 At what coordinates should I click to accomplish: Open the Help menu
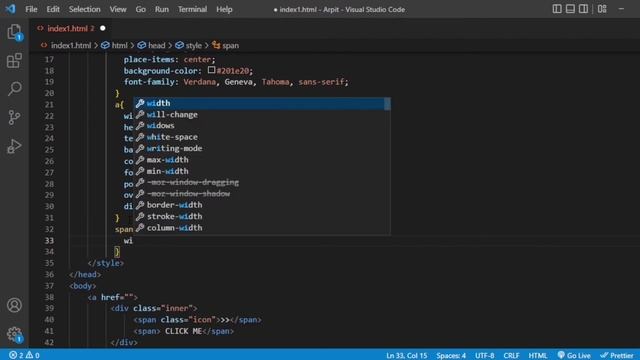point(224,9)
